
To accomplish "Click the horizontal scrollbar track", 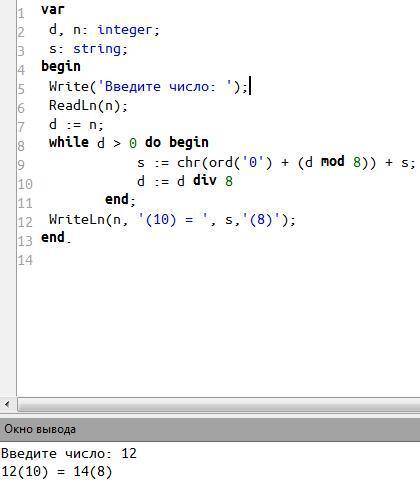I will pos(219,405).
